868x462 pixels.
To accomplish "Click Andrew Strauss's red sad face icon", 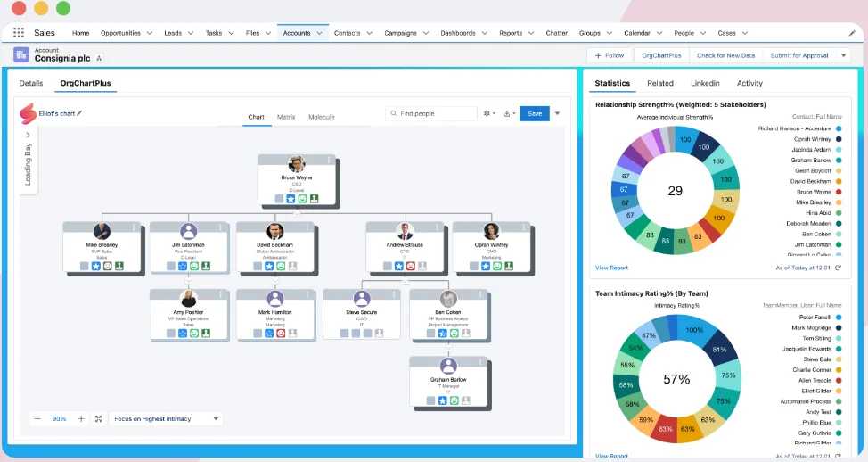I will (411, 266).
